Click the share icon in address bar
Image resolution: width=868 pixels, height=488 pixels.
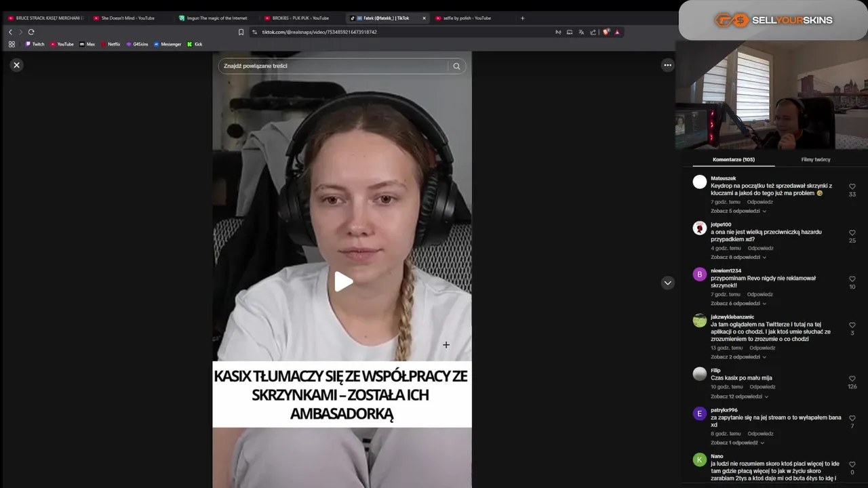[x=593, y=32]
